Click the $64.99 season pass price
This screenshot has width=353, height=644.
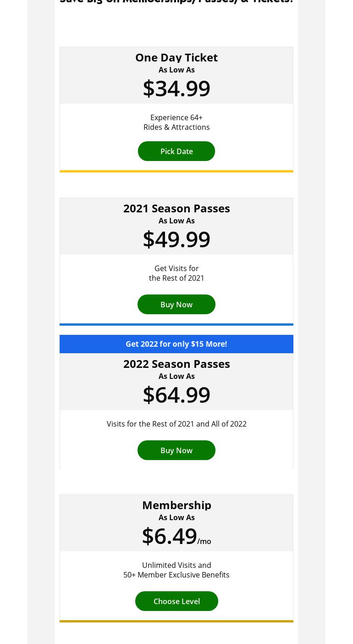(176, 394)
